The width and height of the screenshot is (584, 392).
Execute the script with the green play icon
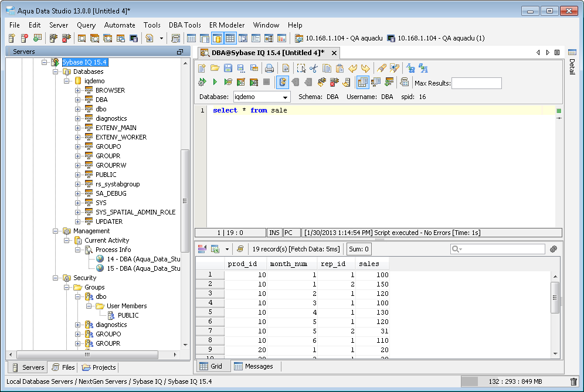pyautogui.click(x=215, y=82)
